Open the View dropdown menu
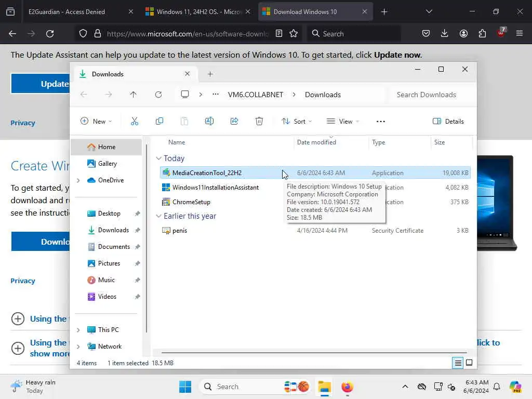This screenshot has width=532, height=399. coord(343,121)
